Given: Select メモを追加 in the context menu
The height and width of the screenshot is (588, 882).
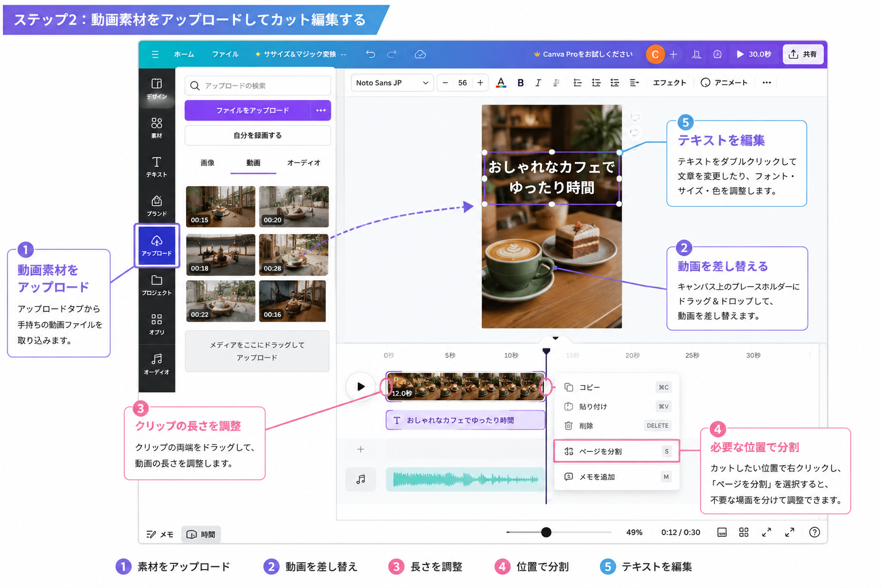Looking at the screenshot, I should pyautogui.click(x=617, y=477).
